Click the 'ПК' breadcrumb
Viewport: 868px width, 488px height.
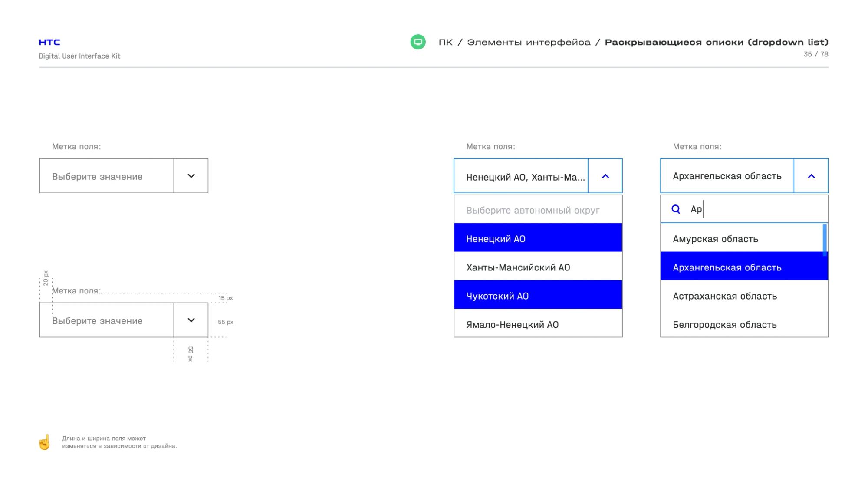pyautogui.click(x=446, y=42)
